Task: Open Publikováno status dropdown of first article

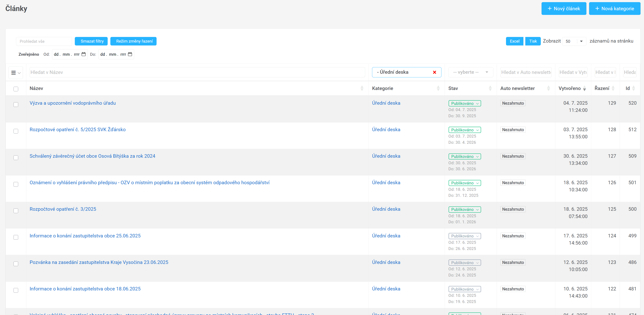Action: point(464,103)
